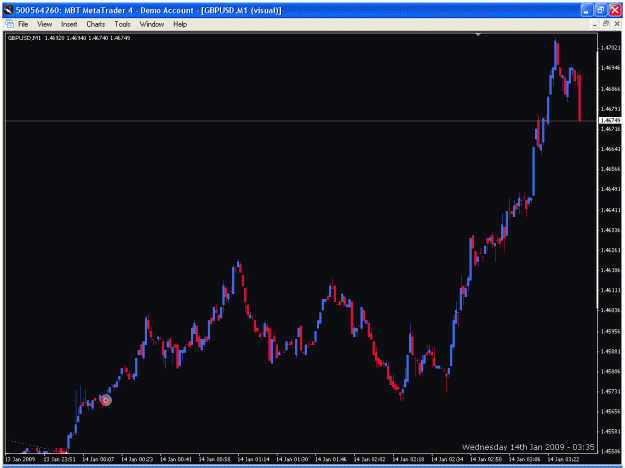This screenshot has width=625, height=468.
Task: Click price scale value 1.45956
Action: [610, 331]
